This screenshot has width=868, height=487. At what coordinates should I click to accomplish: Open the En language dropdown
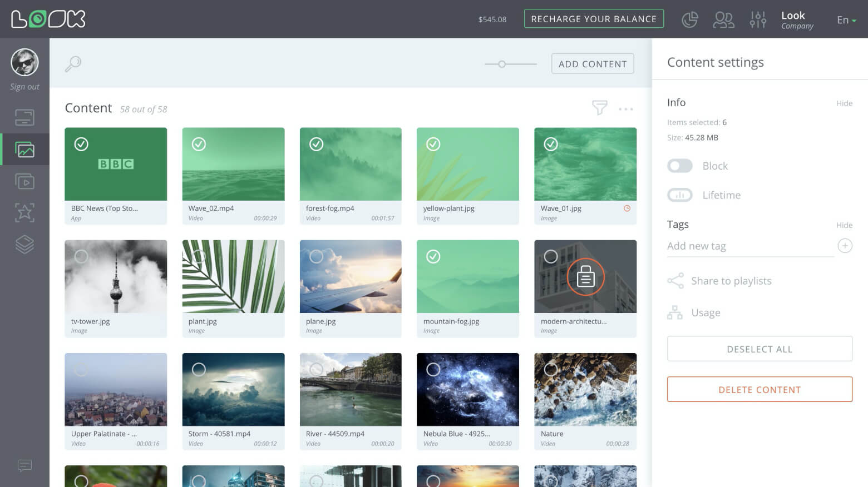(x=846, y=20)
